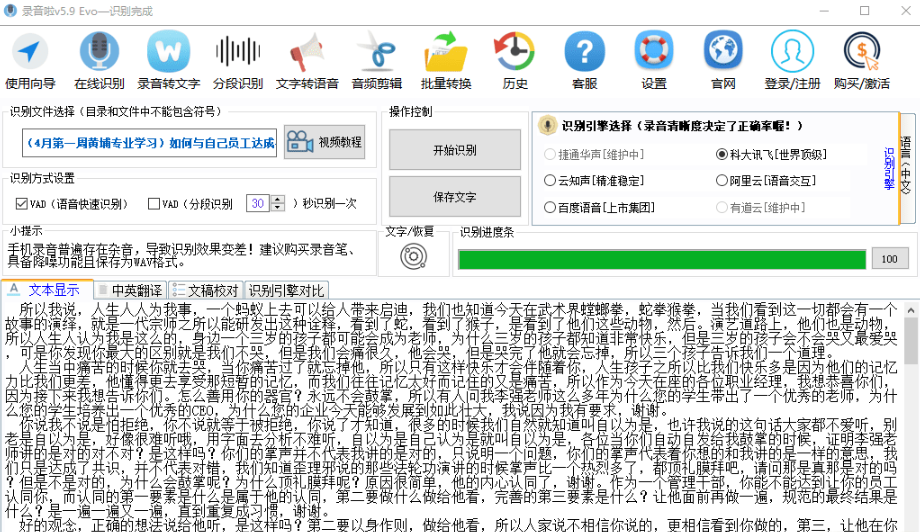Choose 百度语音[上市集团] recognition engine

click(x=550, y=207)
